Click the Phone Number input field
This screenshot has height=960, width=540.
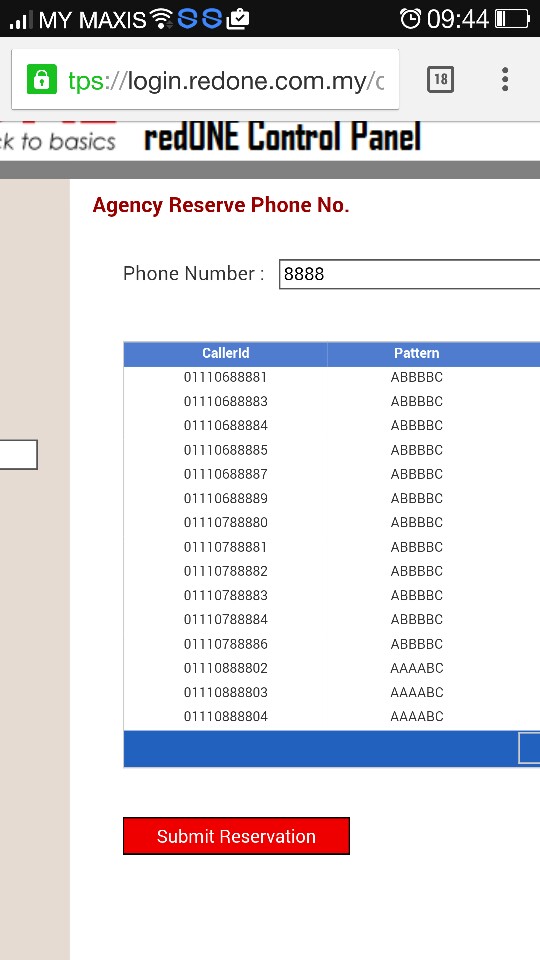(409, 274)
